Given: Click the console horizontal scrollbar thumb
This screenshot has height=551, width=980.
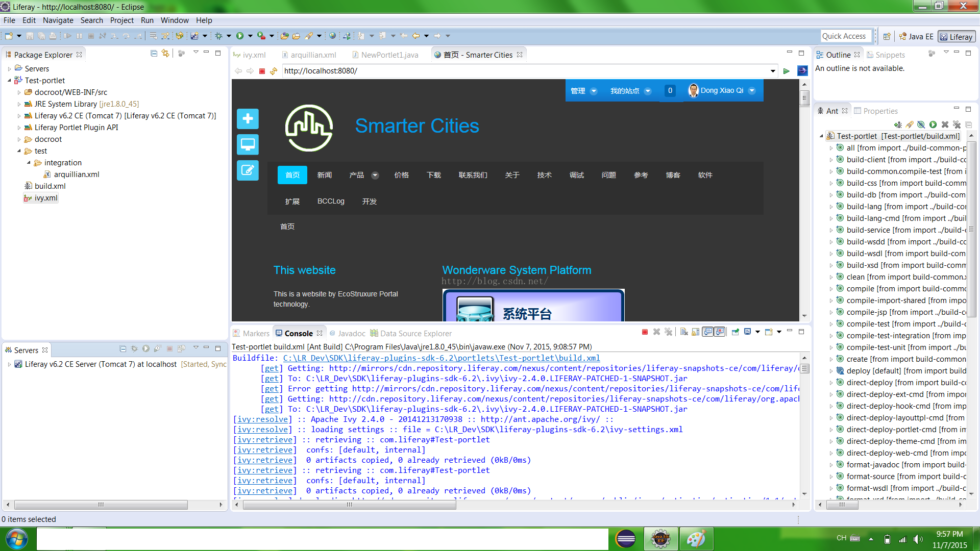Looking at the screenshot, I should (349, 505).
